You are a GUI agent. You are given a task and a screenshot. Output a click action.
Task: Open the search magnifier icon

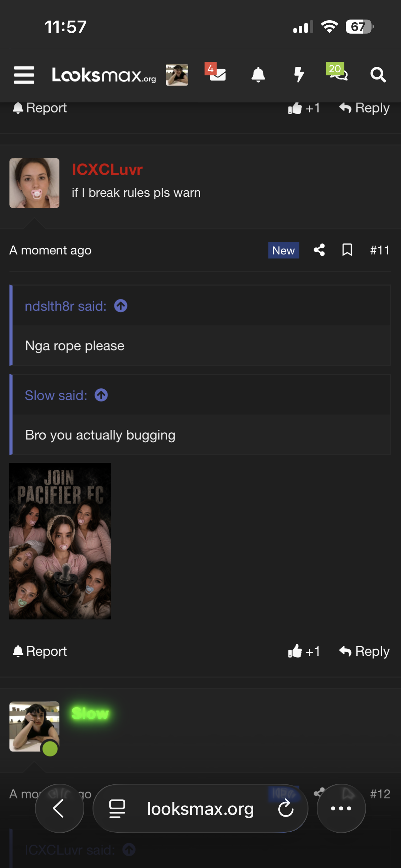tap(378, 74)
